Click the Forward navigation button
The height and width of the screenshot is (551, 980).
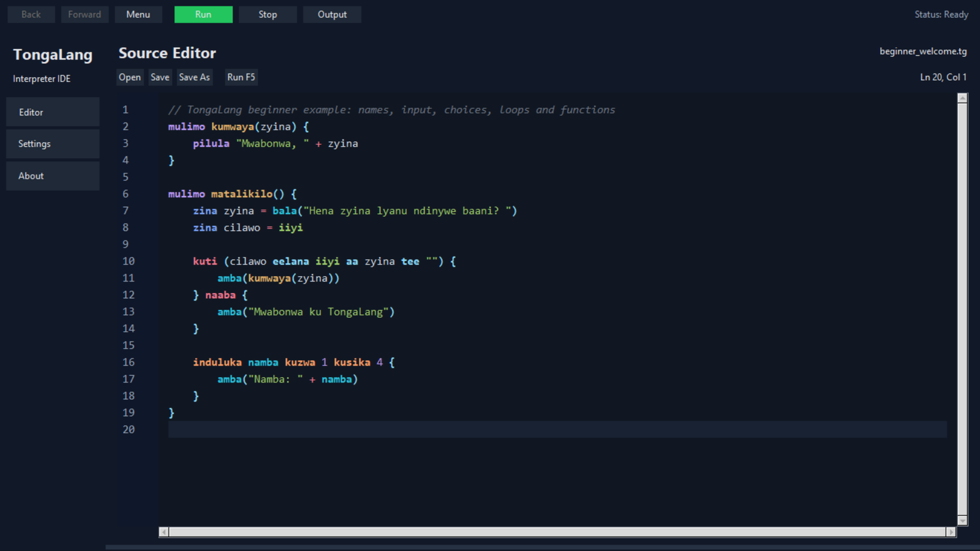pos(85,15)
